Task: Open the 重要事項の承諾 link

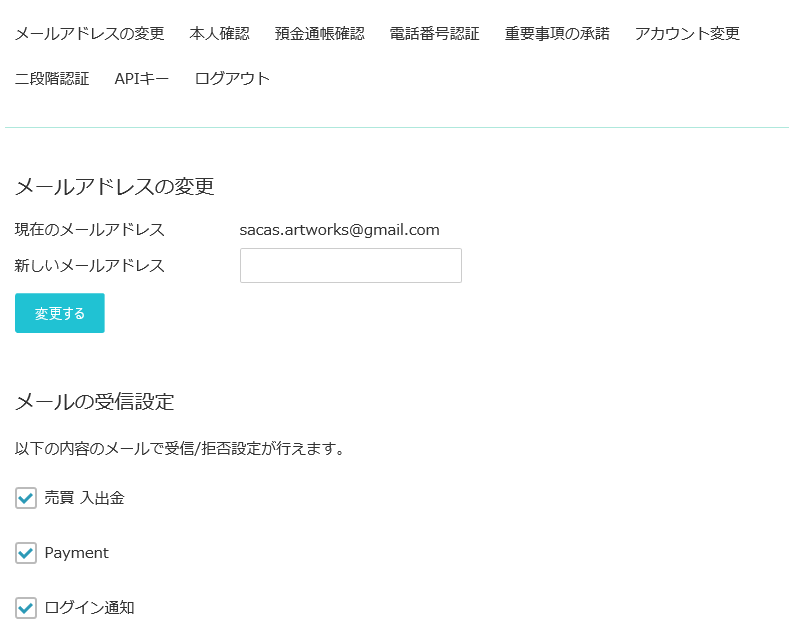Action: [x=556, y=34]
